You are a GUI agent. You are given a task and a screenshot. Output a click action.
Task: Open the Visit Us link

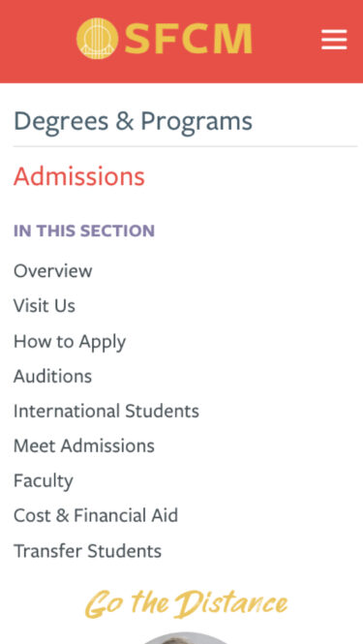[x=45, y=306]
